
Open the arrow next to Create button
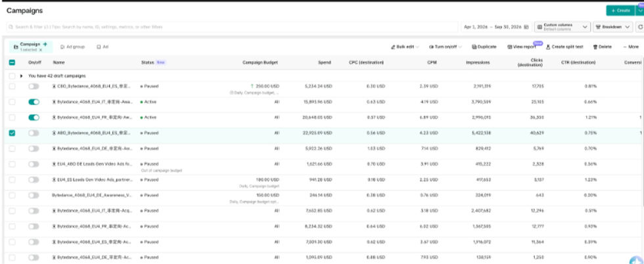(x=640, y=11)
